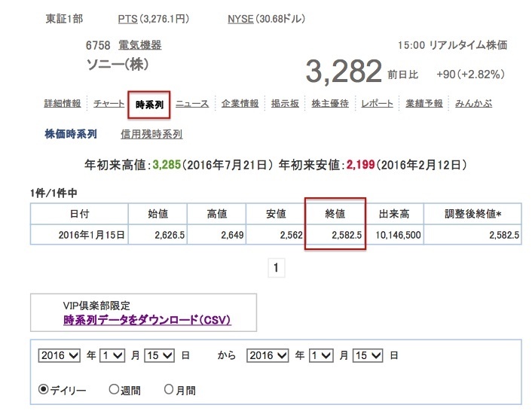Click the +90(+2.82%) change value
Image resolution: width=532 pixels, height=414 pixels.
click(471, 75)
